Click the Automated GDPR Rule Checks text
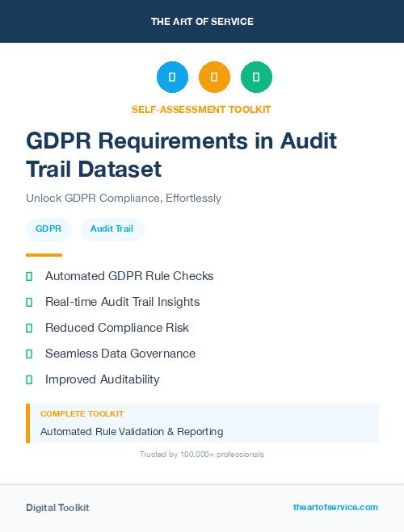This screenshot has height=532, width=404. pos(129,276)
